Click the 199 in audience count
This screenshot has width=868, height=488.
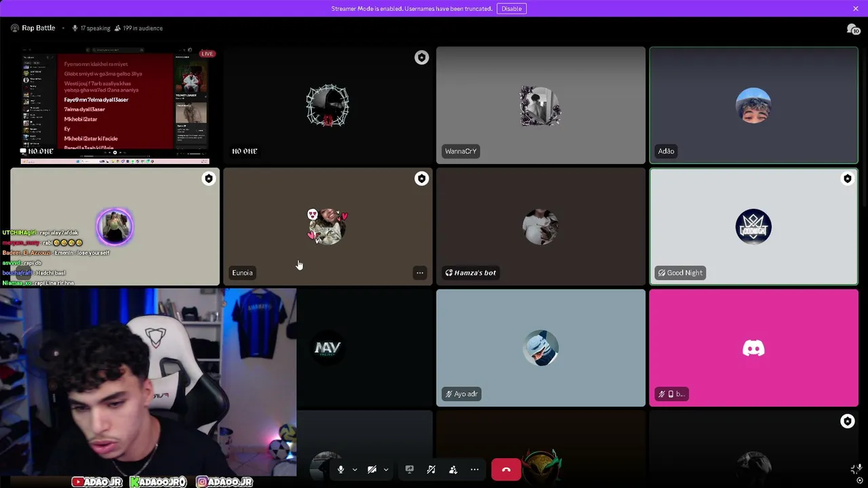click(x=138, y=28)
